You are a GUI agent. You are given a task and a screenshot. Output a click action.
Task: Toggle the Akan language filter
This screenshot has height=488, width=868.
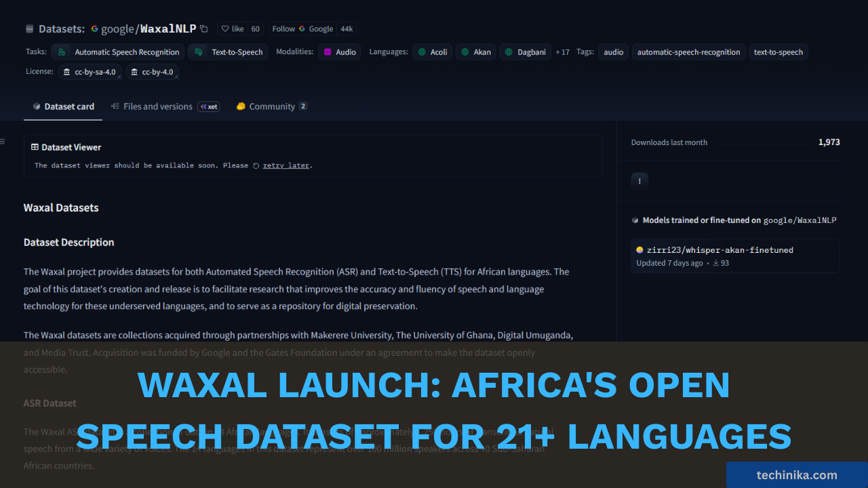tap(475, 52)
